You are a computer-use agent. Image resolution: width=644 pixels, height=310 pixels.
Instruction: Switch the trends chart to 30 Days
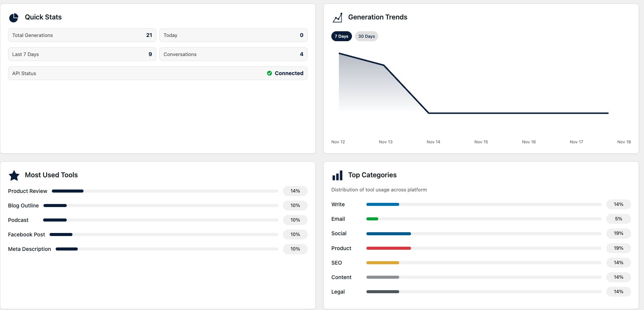coord(366,36)
